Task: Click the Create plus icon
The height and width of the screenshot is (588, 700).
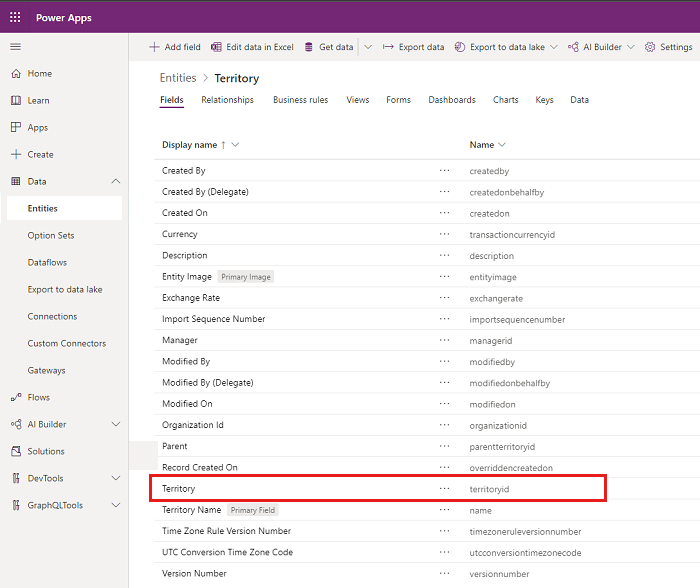Action: pos(15,155)
